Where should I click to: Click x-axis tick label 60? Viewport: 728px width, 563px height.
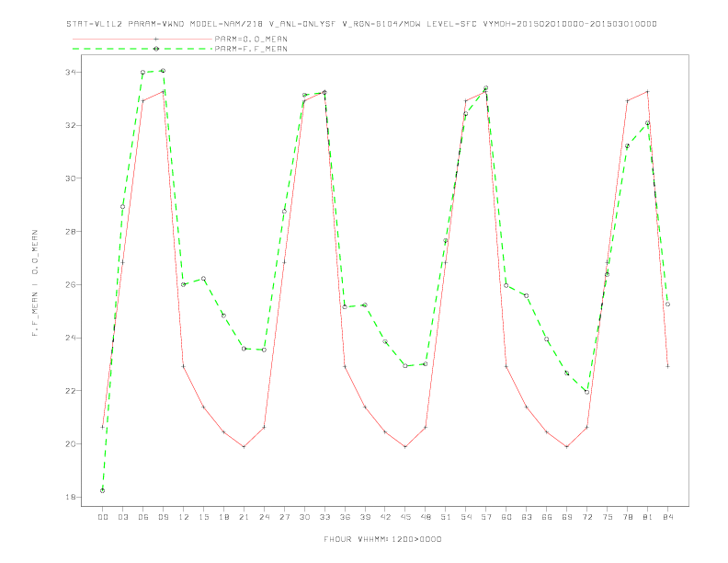(x=506, y=517)
